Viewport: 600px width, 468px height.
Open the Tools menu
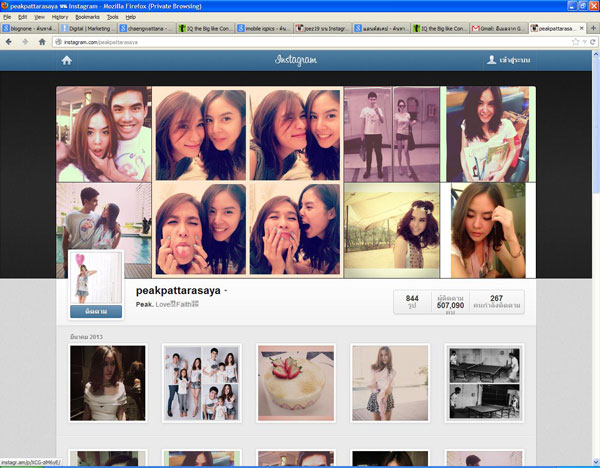pyautogui.click(x=112, y=17)
